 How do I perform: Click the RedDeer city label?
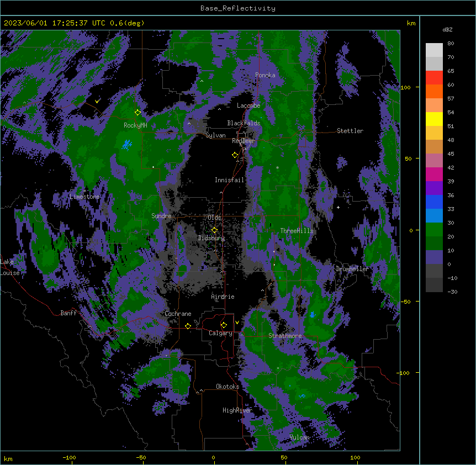[244, 141]
